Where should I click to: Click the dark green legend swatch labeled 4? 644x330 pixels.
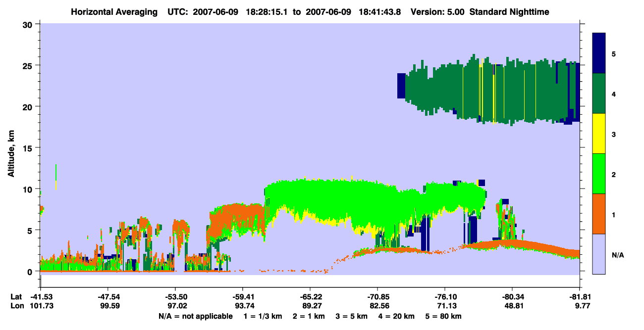[599, 94]
